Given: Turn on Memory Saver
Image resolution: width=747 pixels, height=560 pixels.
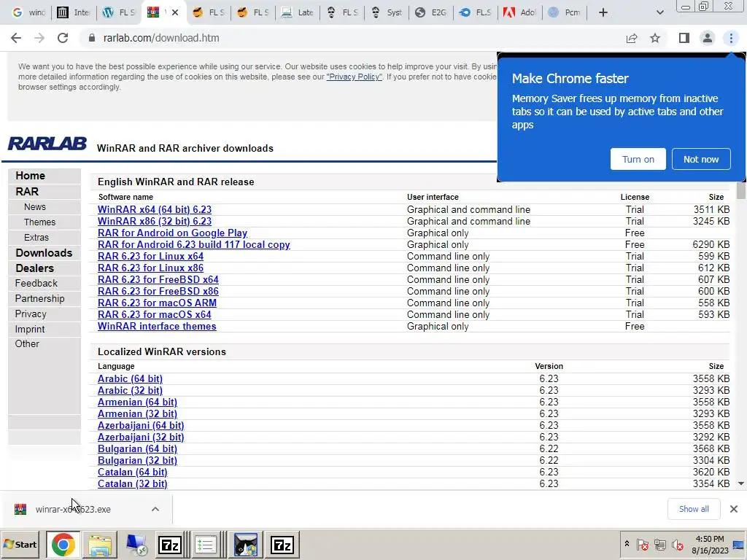Looking at the screenshot, I should click(638, 159).
